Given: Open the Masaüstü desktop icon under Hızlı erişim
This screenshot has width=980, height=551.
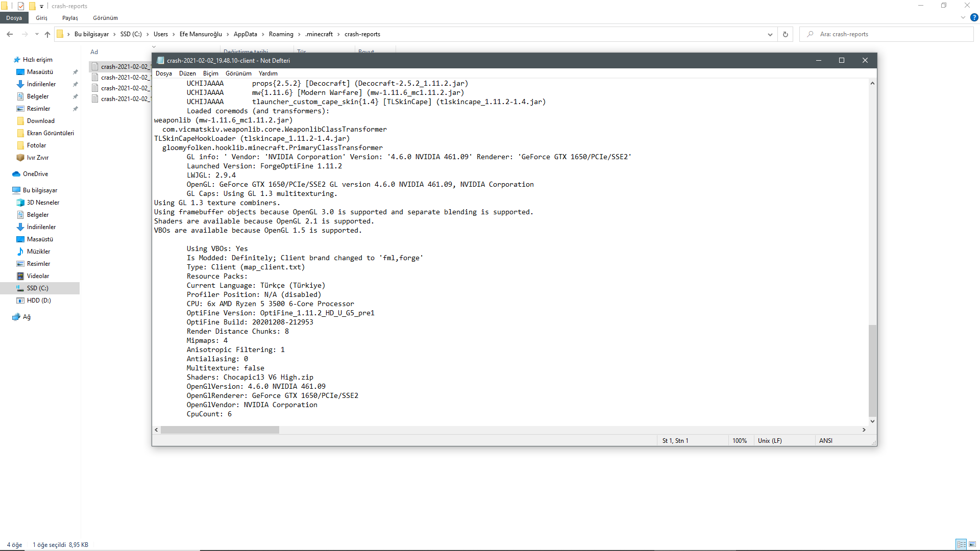Looking at the screenshot, I should pyautogui.click(x=20, y=72).
